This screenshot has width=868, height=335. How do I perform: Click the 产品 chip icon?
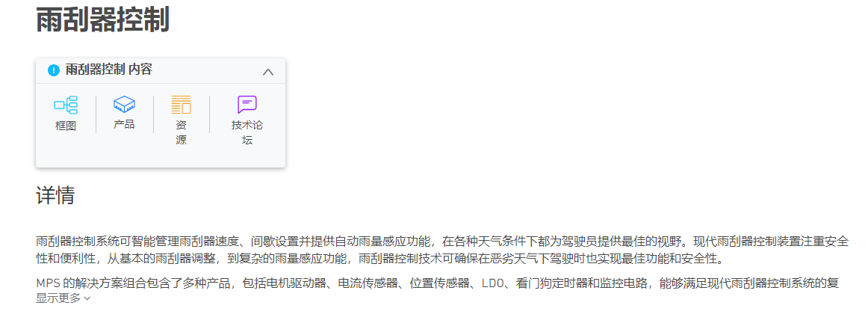pos(124,103)
